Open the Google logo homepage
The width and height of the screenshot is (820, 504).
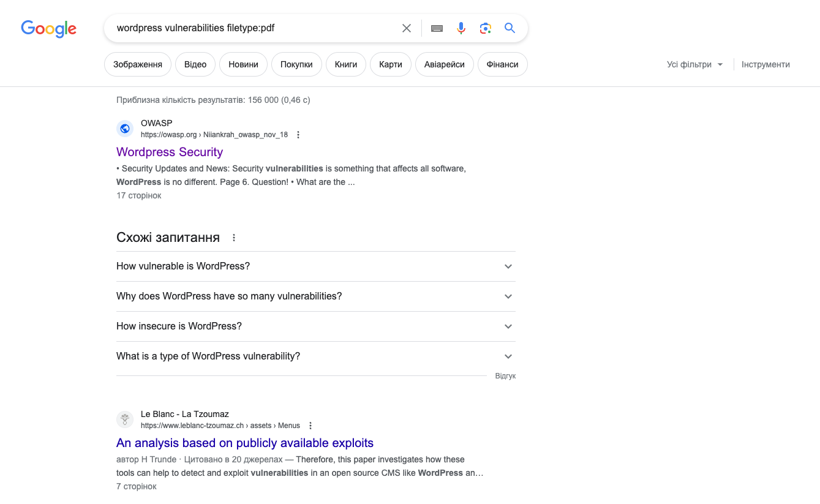pos(48,29)
